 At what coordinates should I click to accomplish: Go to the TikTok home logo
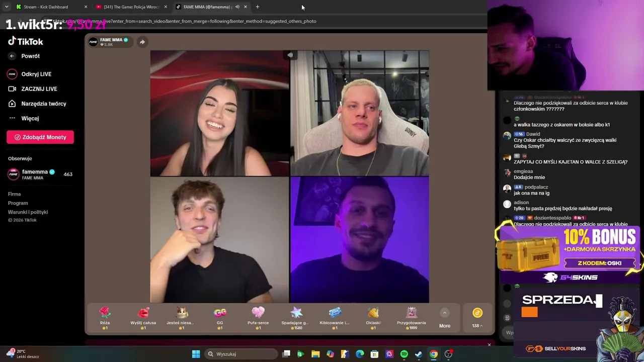26,41
